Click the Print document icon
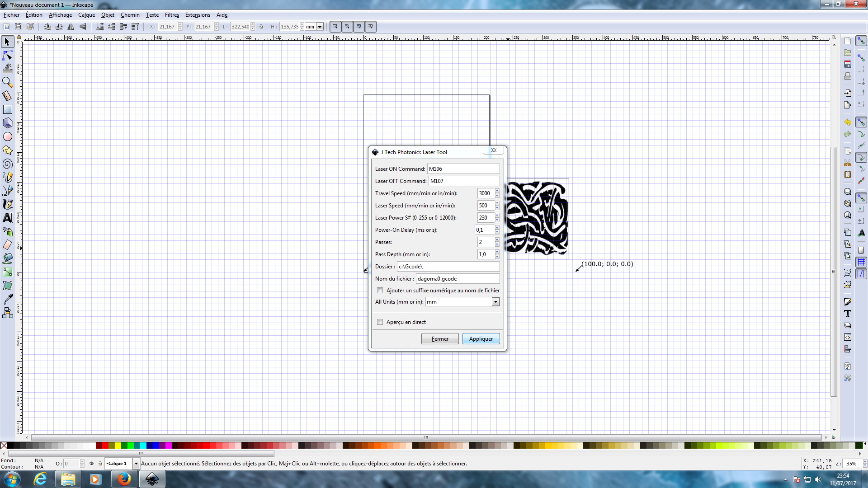Viewport: 868px width, 488px height. point(848,76)
